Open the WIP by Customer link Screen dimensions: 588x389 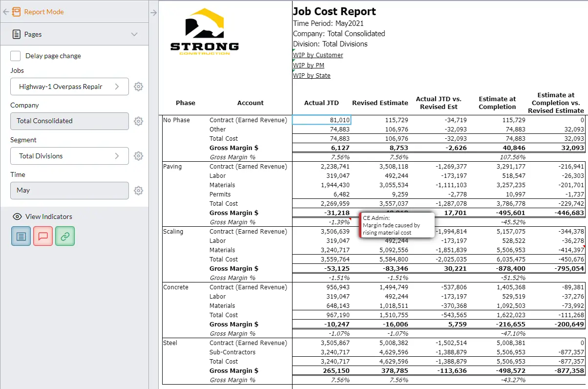pyautogui.click(x=318, y=55)
